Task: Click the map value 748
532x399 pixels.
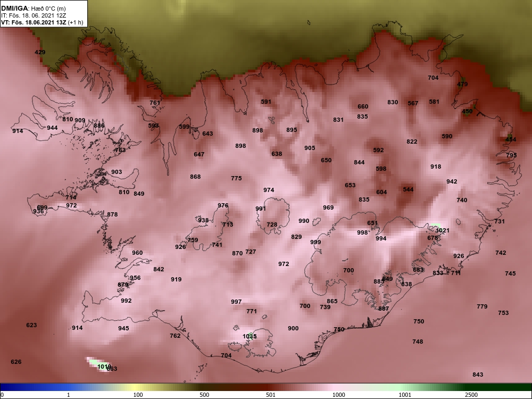Action: tap(418, 342)
